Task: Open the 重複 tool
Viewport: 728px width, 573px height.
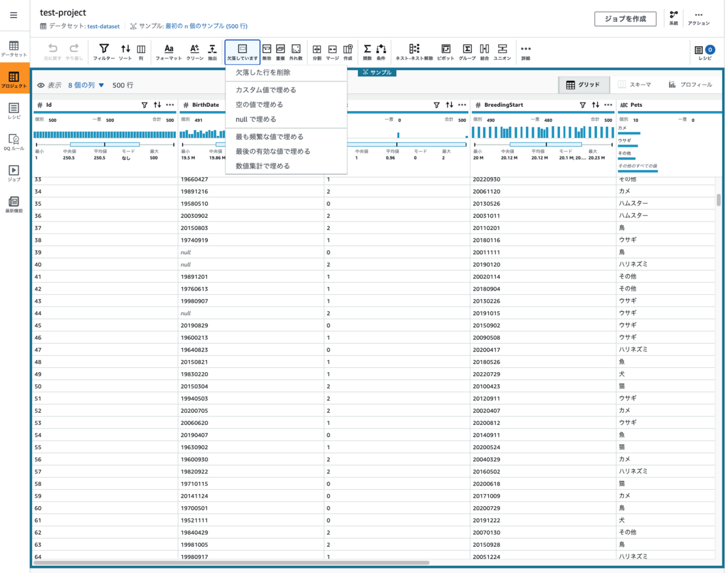Action: click(x=280, y=52)
